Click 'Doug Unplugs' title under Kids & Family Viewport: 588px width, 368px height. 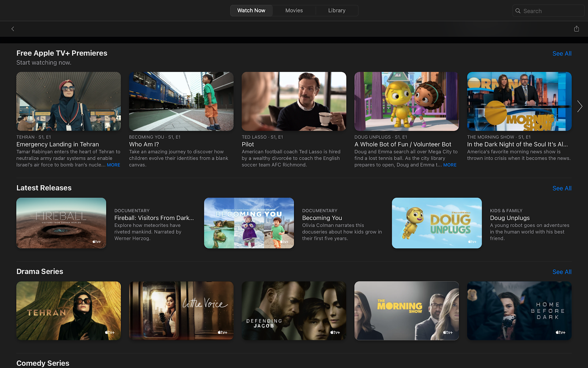tap(510, 218)
